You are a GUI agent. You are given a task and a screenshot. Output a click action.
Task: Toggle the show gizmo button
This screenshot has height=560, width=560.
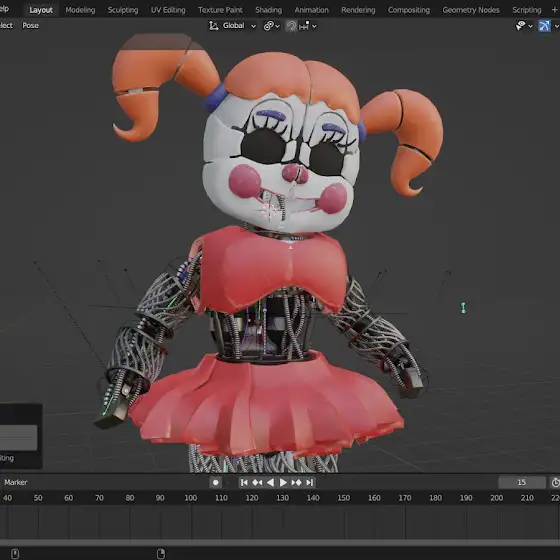pyautogui.click(x=544, y=26)
